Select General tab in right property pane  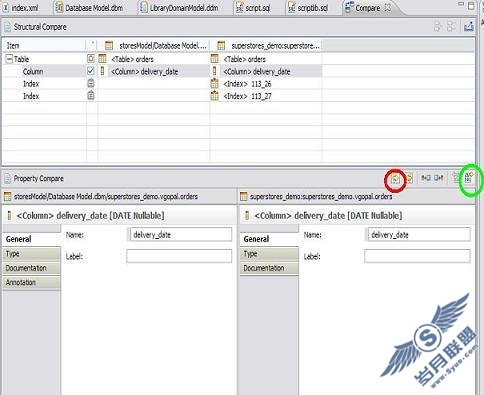[x=269, y=239]
